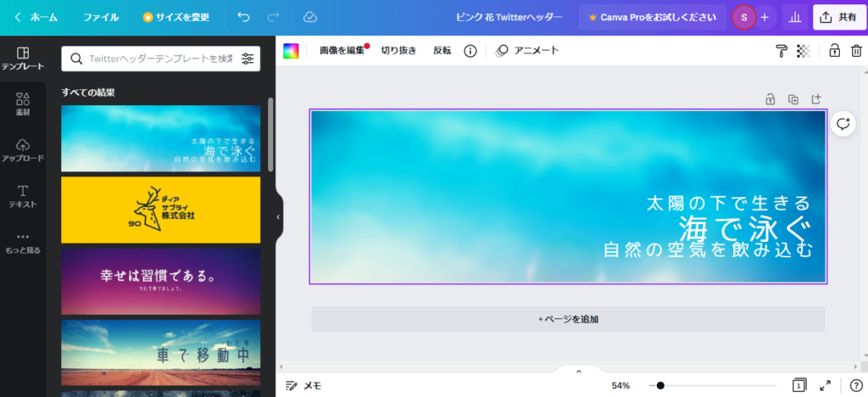Select the 自然の空気を飲み込む text on canvas
The image size is (868, 397).
(x=708, y=249)
